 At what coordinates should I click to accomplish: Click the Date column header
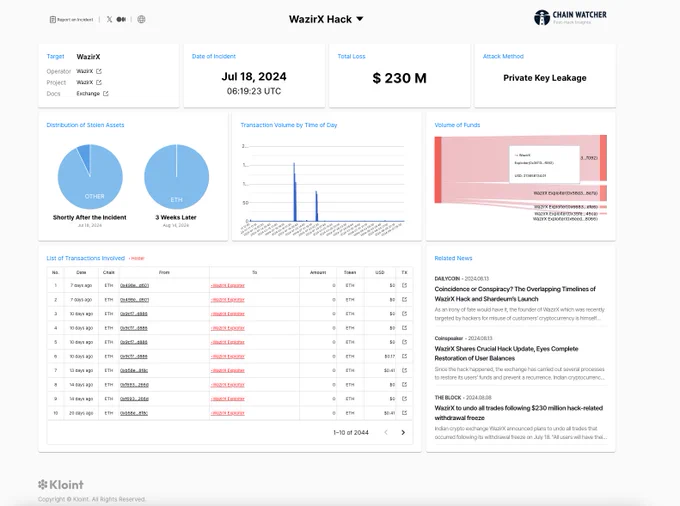(81, 272)
